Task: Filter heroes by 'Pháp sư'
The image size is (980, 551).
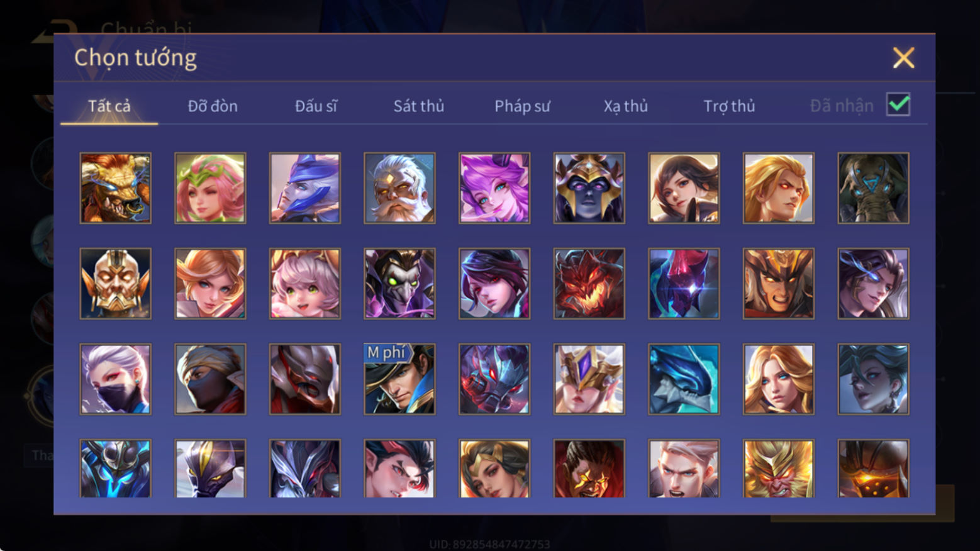Action: click(x=522, y=106)
